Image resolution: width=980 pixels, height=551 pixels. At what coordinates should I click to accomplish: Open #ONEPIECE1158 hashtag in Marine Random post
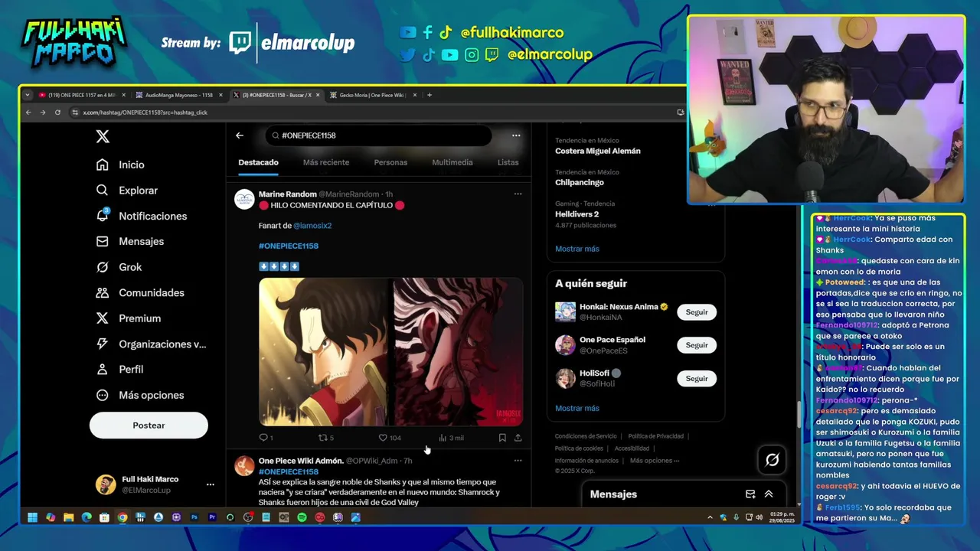point(289,246)
